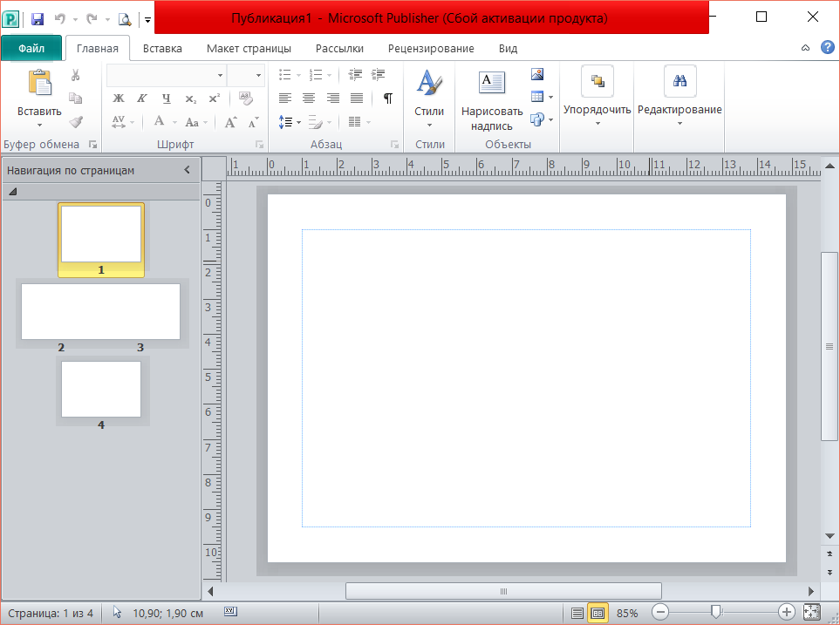The height and width of the screenshot is (625, 840).
Task: Click the large Paste (Вставить) icon
Action: (39, 83)
